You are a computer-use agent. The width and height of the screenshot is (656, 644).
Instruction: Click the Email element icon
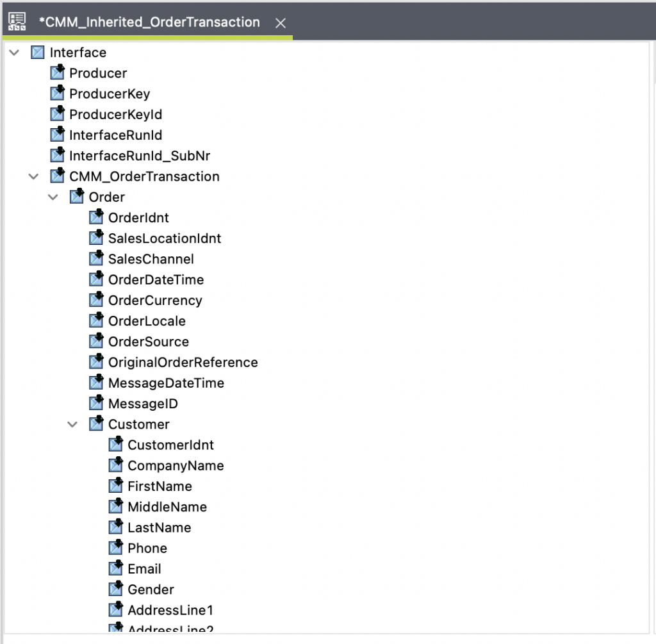pyautogui.click(x=116, y=567)
